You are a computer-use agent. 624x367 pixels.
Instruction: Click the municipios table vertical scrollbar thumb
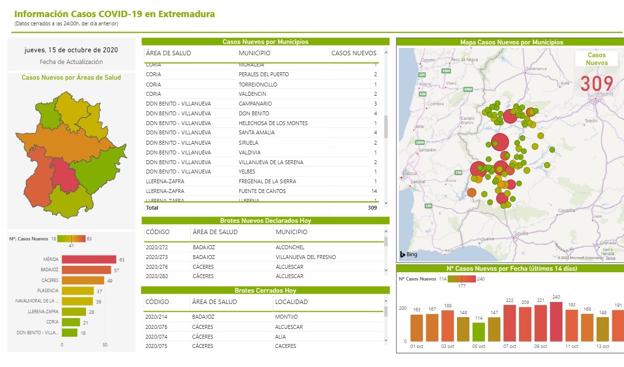click(386, 127)
